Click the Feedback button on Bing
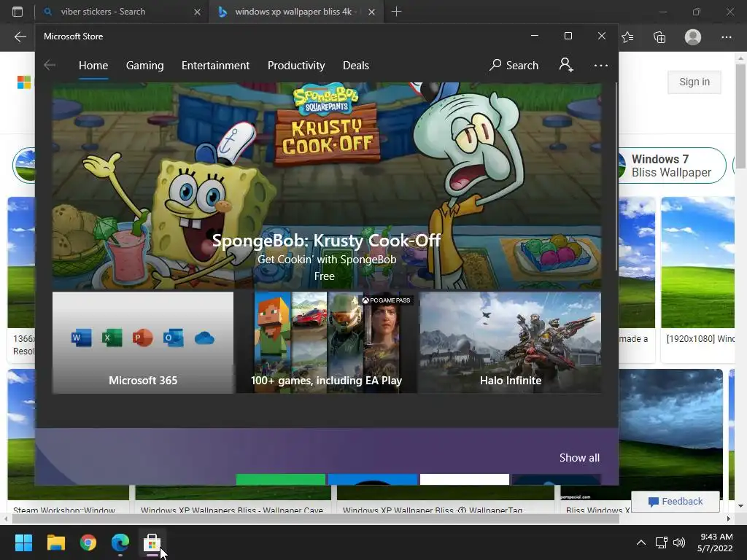The image size is (747, 560). pos(676,501)
